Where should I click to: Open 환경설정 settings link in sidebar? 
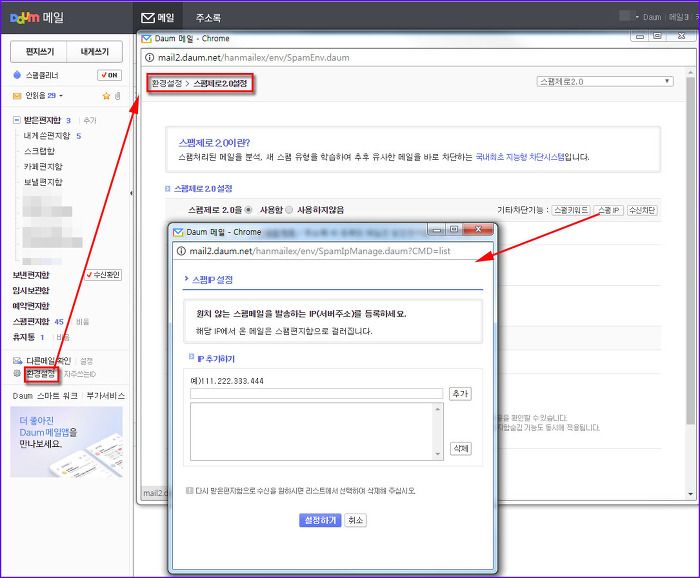(41, 374)
